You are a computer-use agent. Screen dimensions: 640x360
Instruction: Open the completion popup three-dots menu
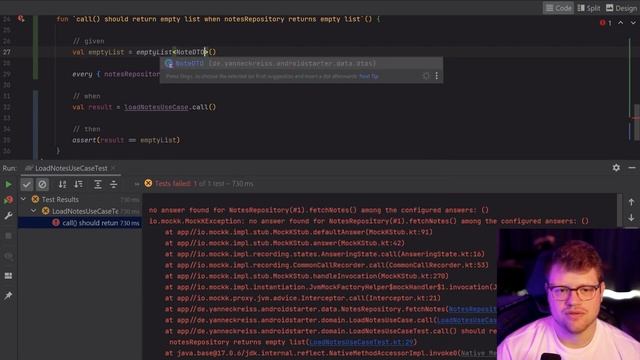(x=437, y=76)
